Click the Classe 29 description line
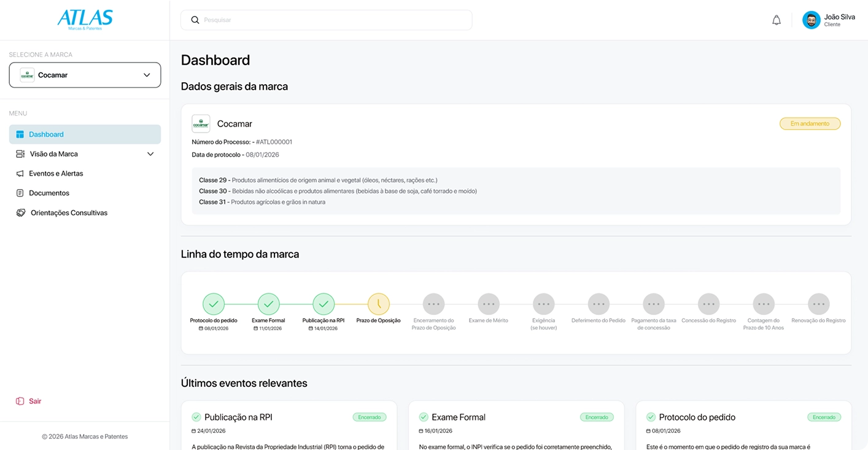The image size is (868, 450). click(x=318, y=180)
